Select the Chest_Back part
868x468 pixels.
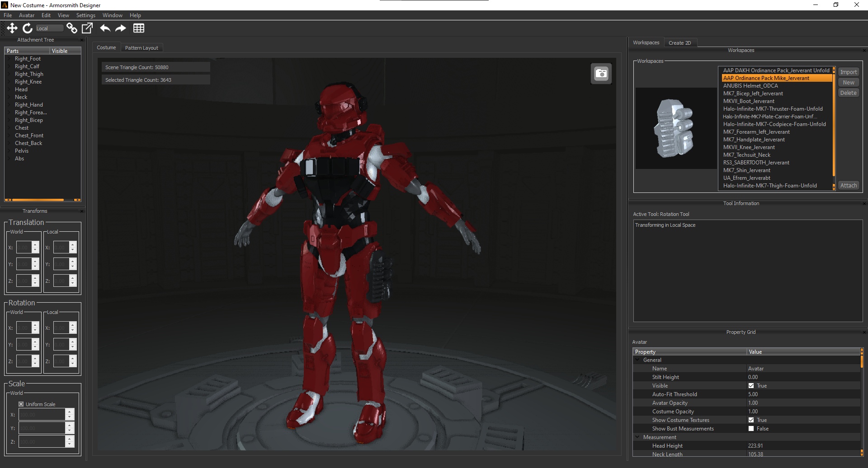[x=28, y=143]
